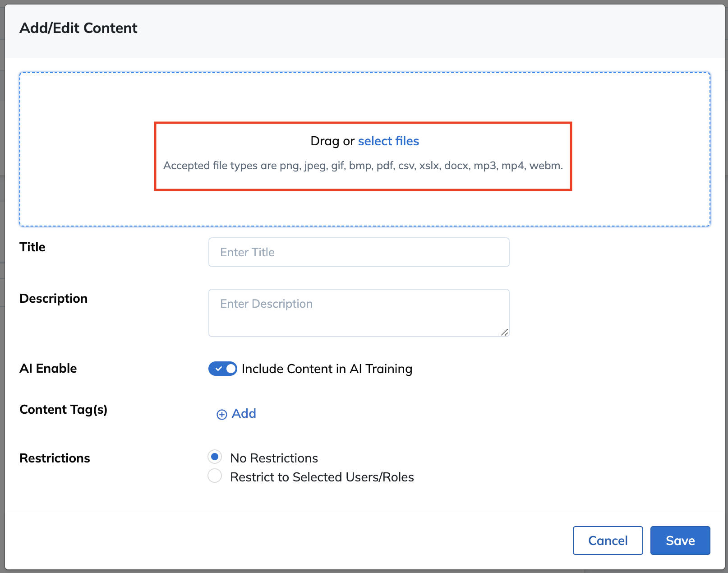Click the Description box resize grip icon
This screenshot has height=573, width=728.
coord(505,332)
